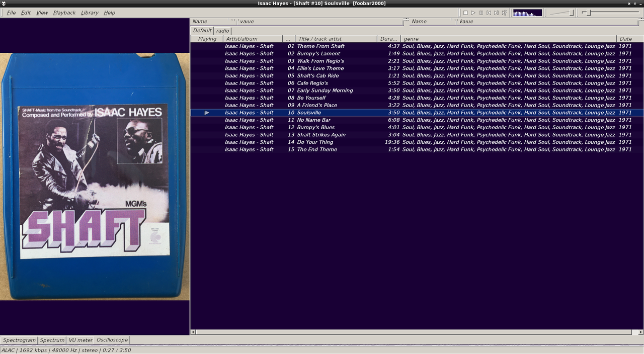Image resolution: width=644 pixels, height=354 pixels.
Task: Sort by Title / track artist column header
Action: point(336,39)
